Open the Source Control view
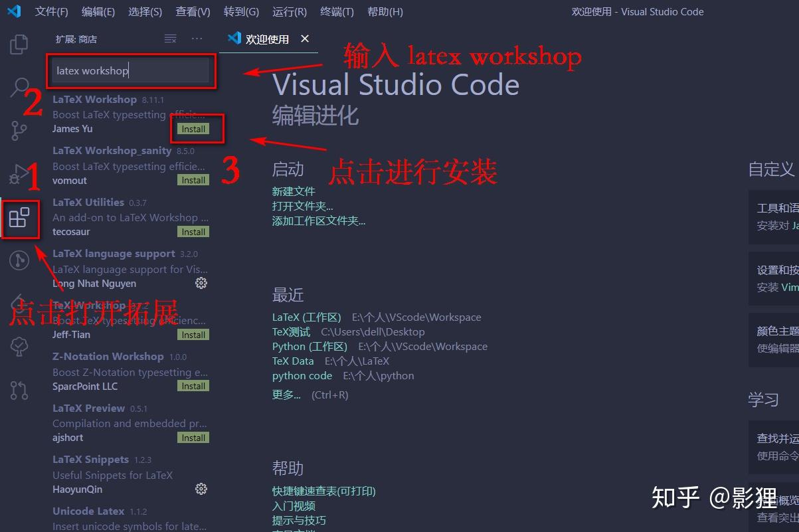Image resolution: width=799 pixels, height=532 pixels. point(19,130)
